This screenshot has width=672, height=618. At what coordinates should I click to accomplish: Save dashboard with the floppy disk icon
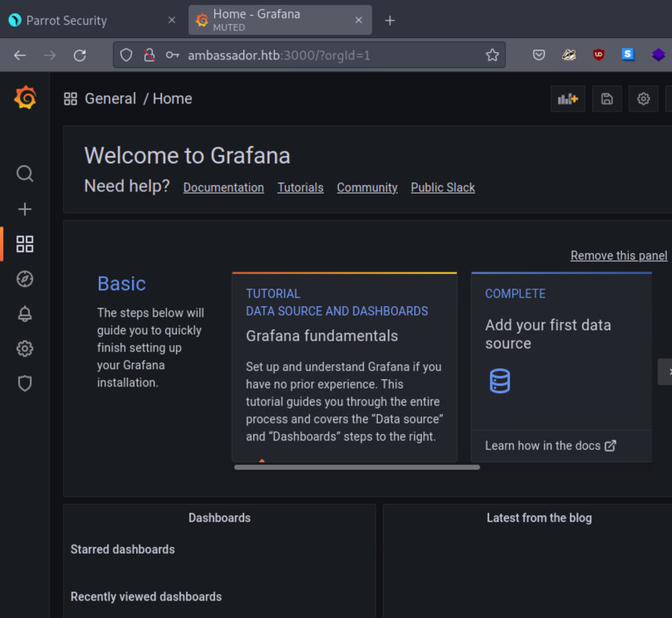607,99
